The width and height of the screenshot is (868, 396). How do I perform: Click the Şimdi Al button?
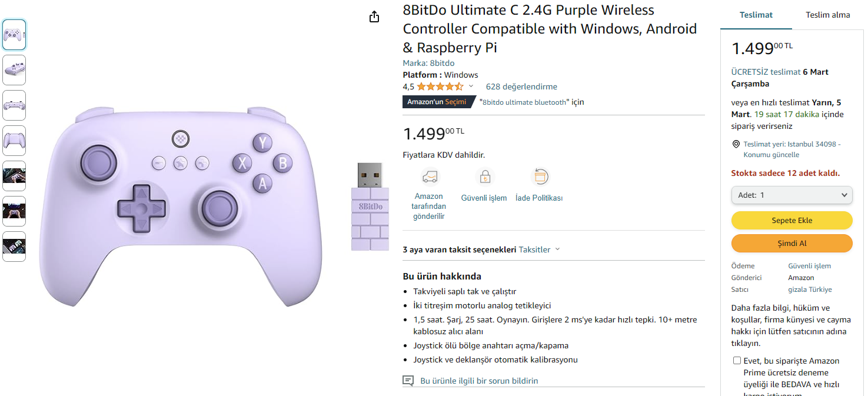(791, 243)
